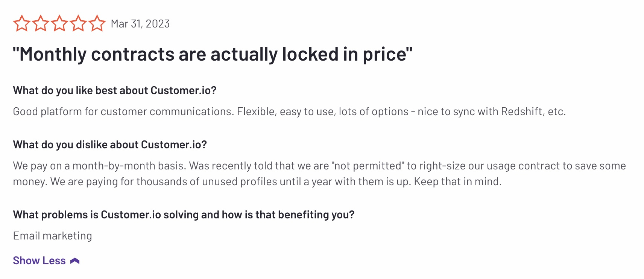Image resolution: width=644 pixels, height=279 pixels.
Task: Click the review title about monthly contracts
Action: (213, 54)
